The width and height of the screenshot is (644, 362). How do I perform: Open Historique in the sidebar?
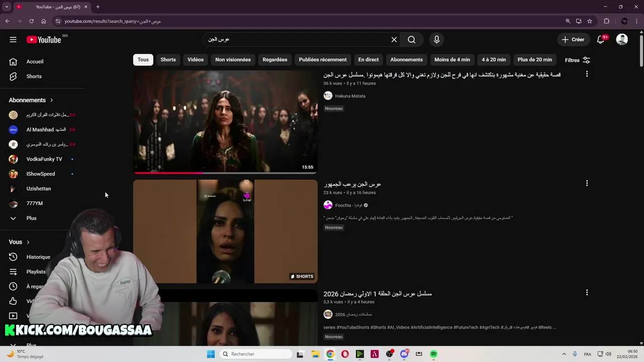tap(38, 257)
